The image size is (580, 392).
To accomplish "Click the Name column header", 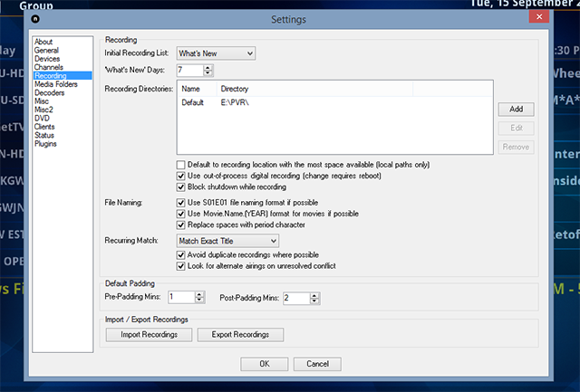I will click(x=198, y=89).
